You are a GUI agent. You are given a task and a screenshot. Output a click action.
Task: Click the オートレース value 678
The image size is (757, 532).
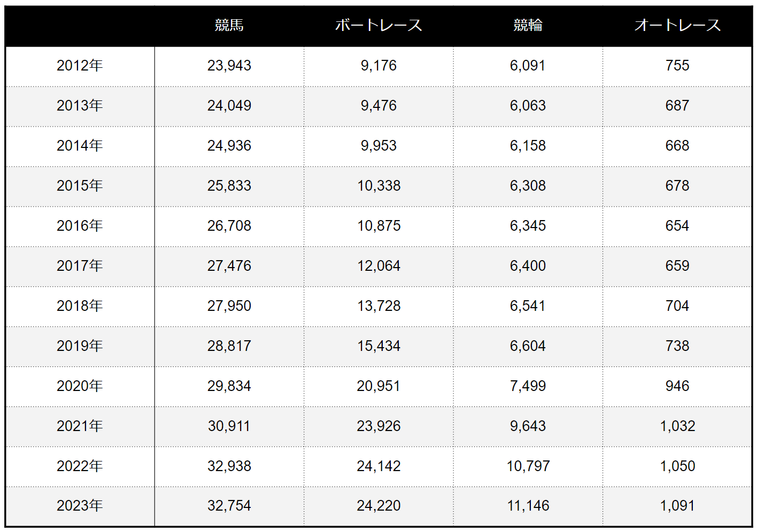[677, 185]
